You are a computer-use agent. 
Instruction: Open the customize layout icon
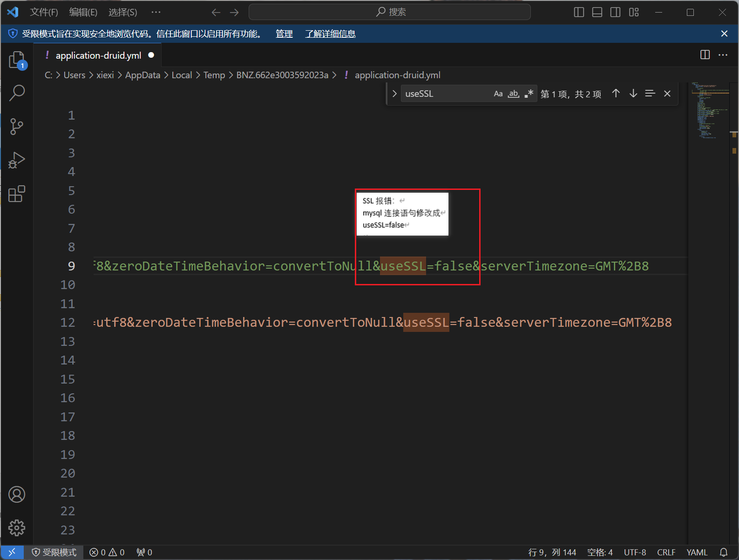[x=634, y=12]
